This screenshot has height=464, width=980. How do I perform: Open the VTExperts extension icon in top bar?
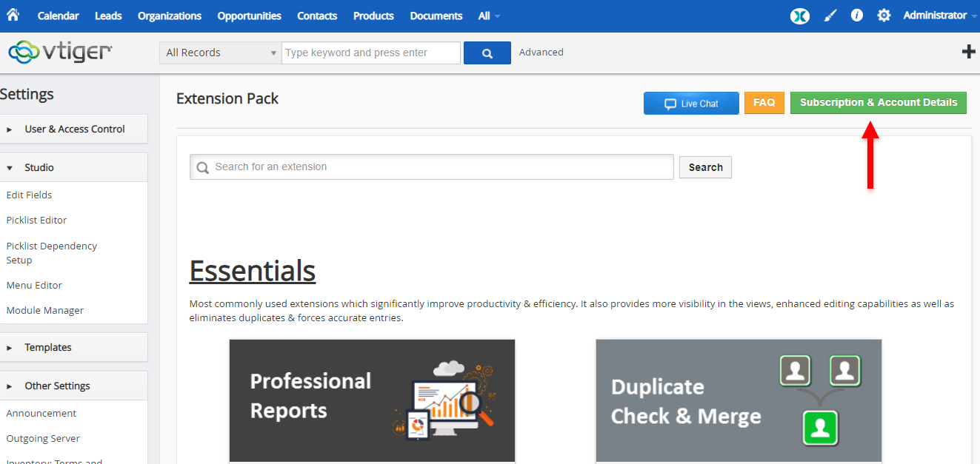[x=800, y=16]
